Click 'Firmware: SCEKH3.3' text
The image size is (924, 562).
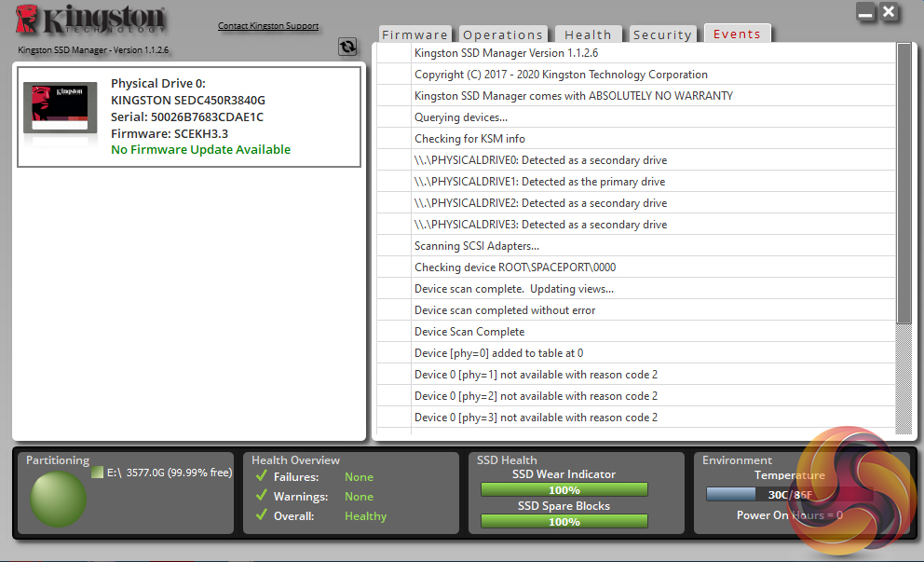[170, 134]
